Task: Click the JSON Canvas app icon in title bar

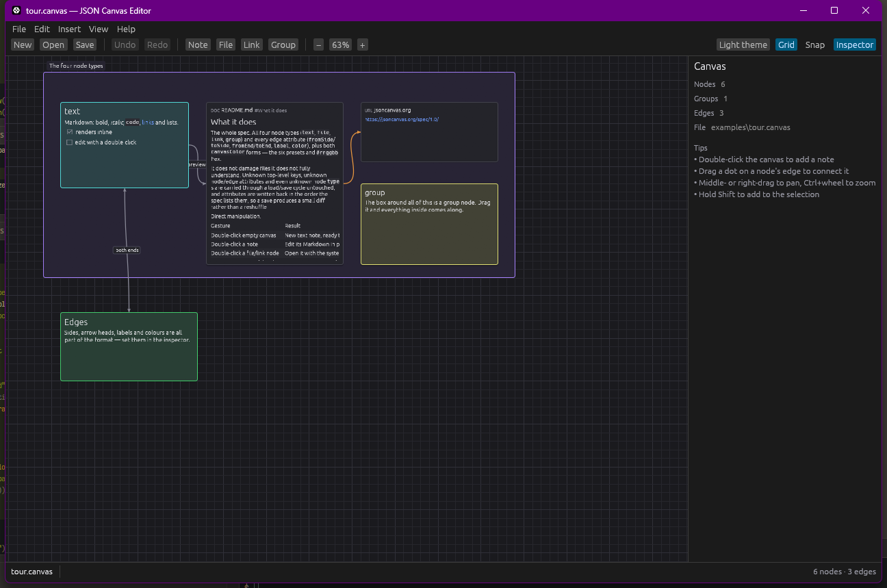Action: click(16, 11)
